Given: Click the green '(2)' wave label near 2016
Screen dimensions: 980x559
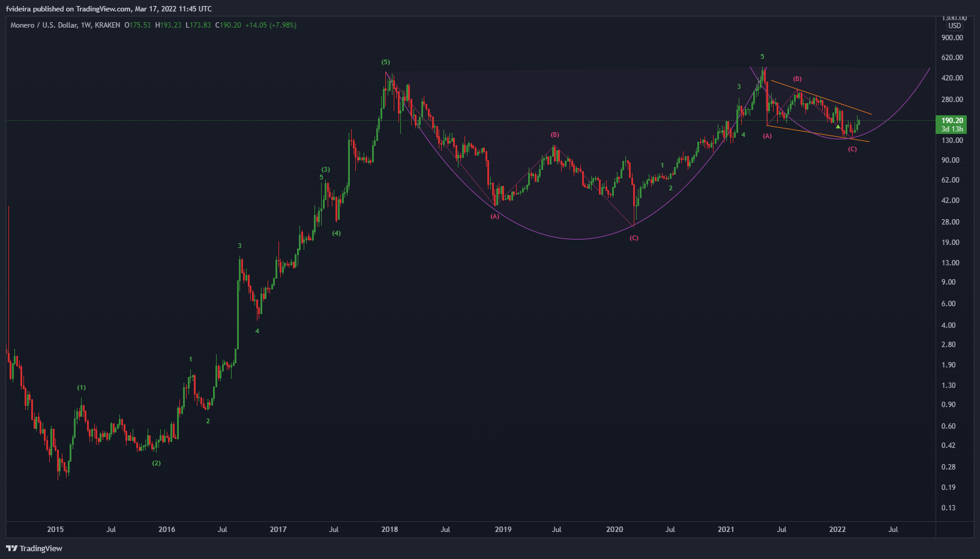Looking at the screenshot, I should (156, 463).
